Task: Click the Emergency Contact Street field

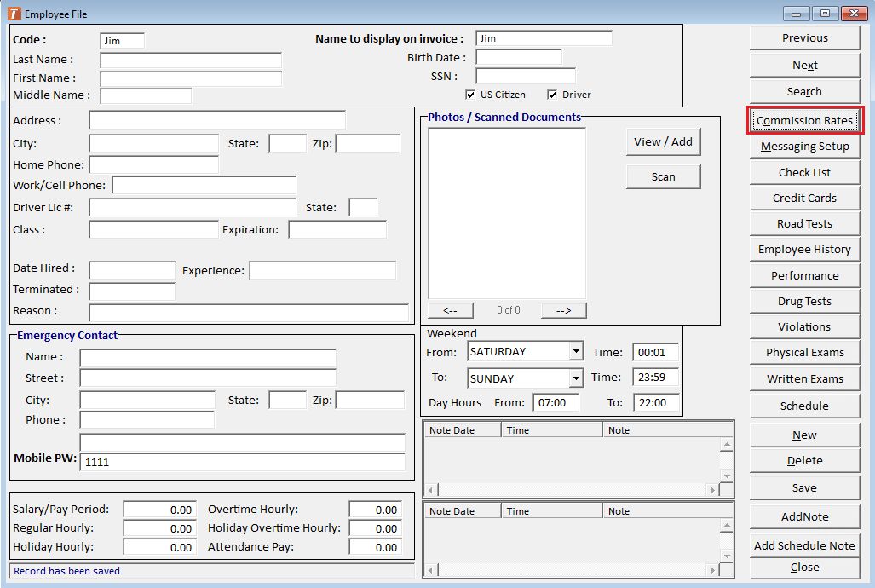Action: [208, 378]
